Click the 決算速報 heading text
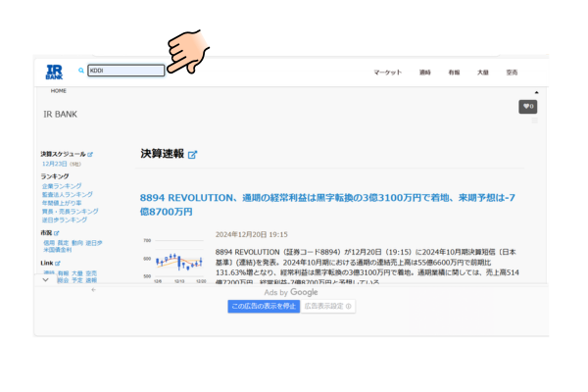This screenshot has width=588, height=392. pyautogui.click(x=163, y=154)
